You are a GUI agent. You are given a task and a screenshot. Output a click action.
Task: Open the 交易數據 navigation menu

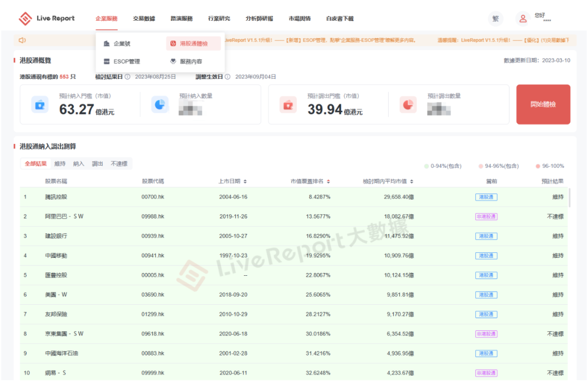(x=144, y=19)
